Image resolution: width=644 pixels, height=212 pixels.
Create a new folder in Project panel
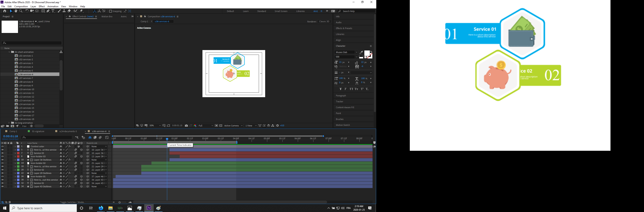coord(7,126)
